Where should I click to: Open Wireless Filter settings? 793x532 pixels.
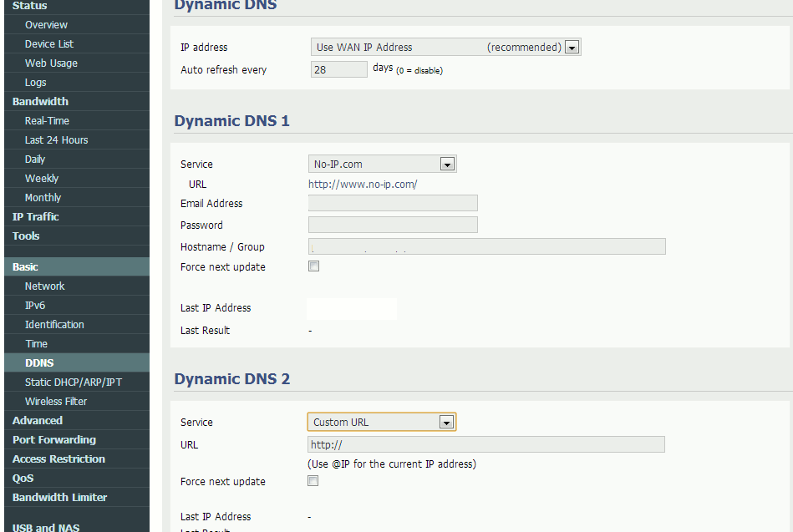[56, 402]
